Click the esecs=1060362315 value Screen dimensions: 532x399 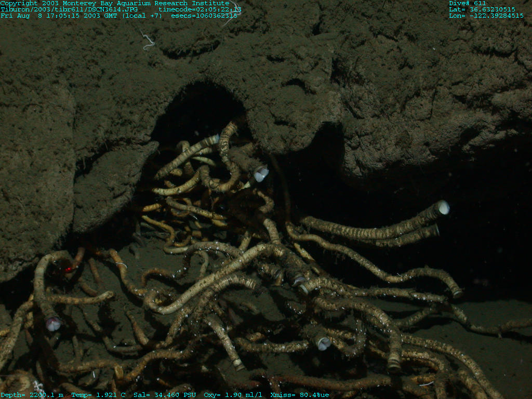[x=204, y=16]
